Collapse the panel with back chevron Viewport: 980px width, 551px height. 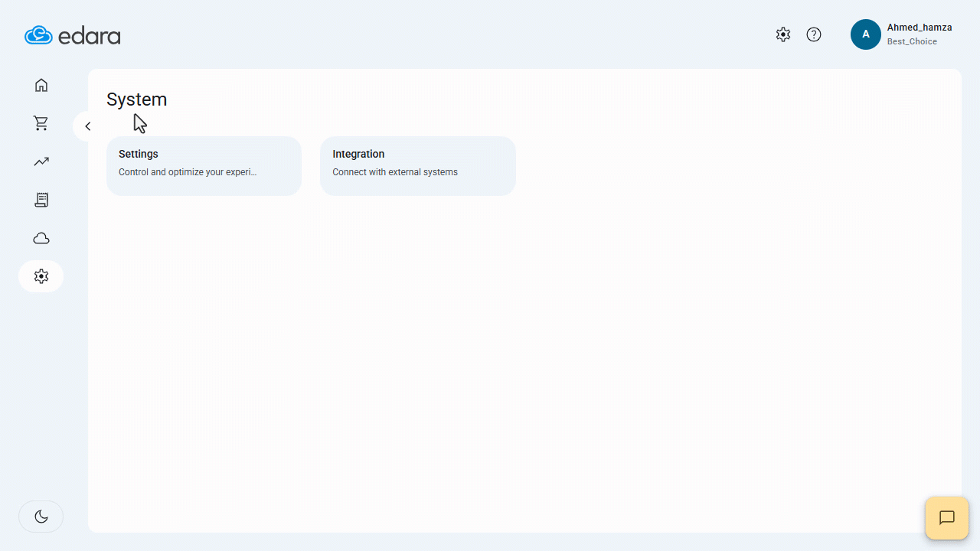(x=87, y=126)
